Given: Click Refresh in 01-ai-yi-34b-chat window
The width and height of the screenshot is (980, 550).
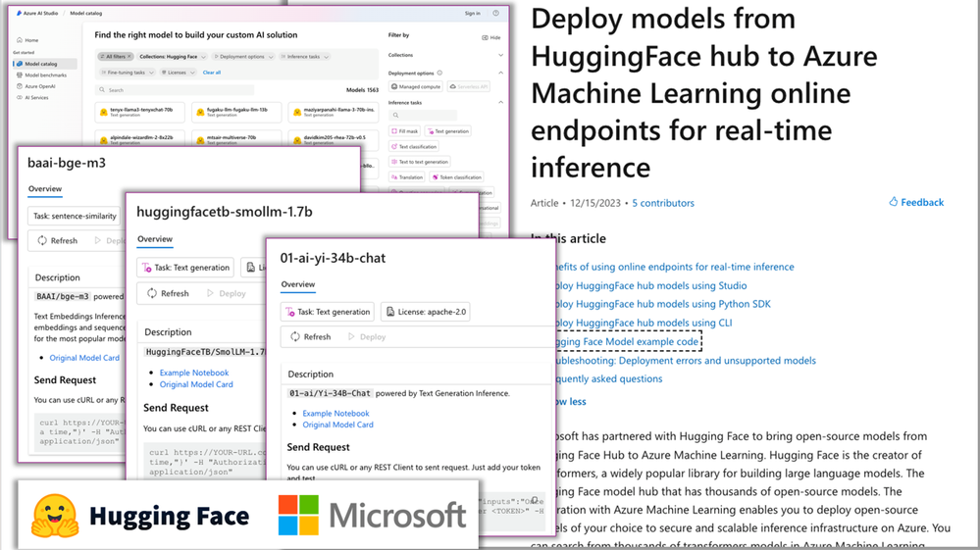Looking at the screenshot, I should (x=311, y=336).
